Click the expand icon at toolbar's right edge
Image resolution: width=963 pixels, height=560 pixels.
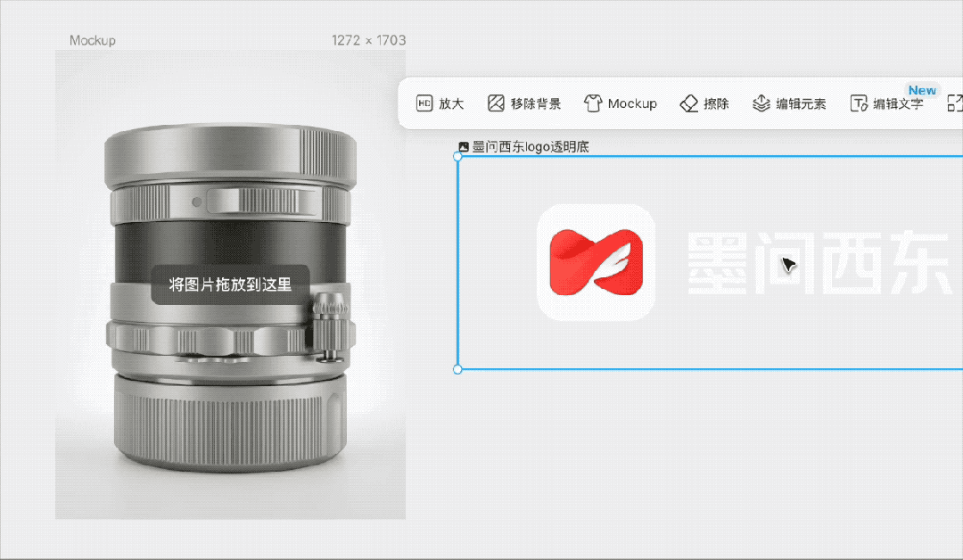955,103
